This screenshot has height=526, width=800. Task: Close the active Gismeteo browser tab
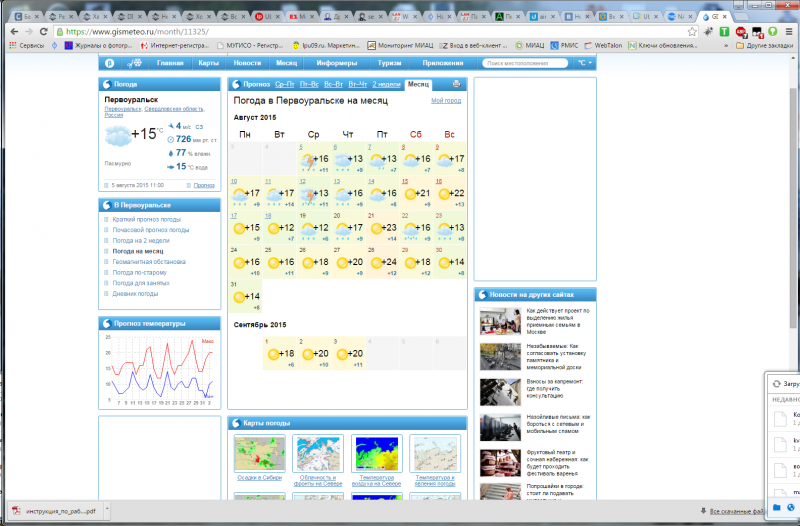point(724,16)
